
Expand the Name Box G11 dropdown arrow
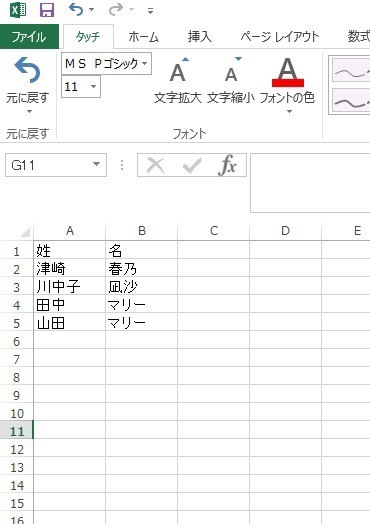pyautogui.click(x=96, y=164)
